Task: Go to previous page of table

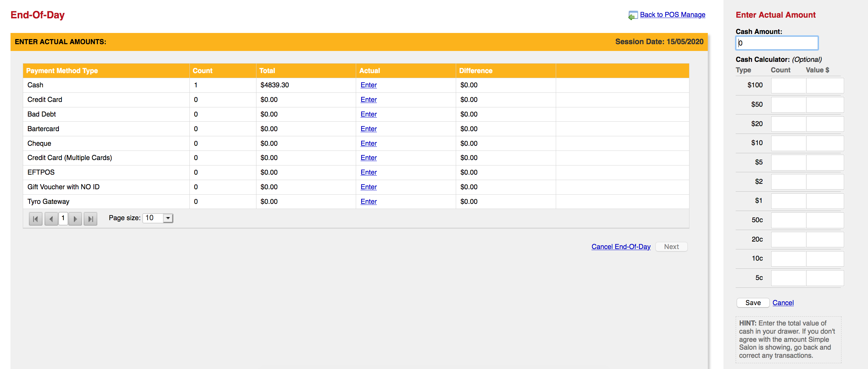Action: [x=51, y=219]
